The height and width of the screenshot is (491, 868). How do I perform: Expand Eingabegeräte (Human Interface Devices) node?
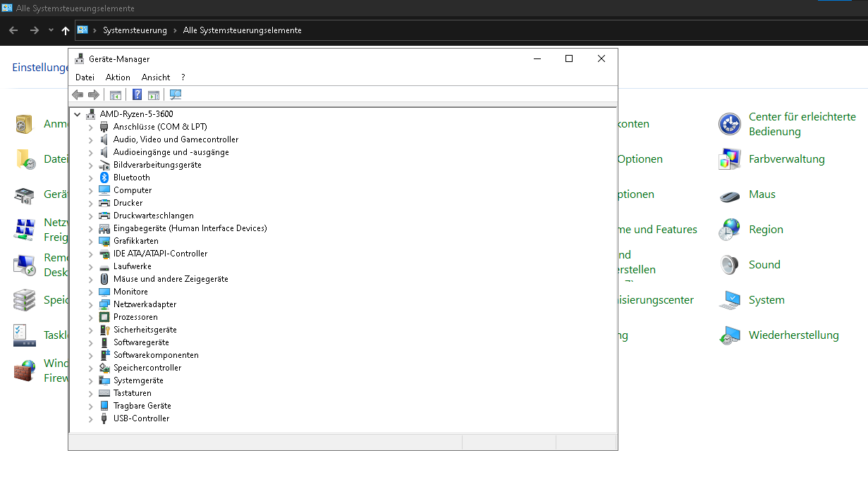(x=90, y=228)
